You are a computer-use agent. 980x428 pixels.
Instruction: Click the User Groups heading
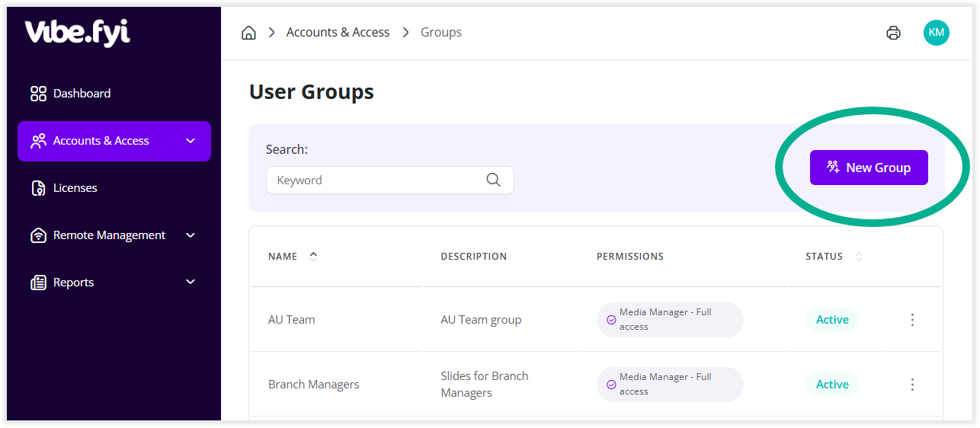click(x=312, y=92)
